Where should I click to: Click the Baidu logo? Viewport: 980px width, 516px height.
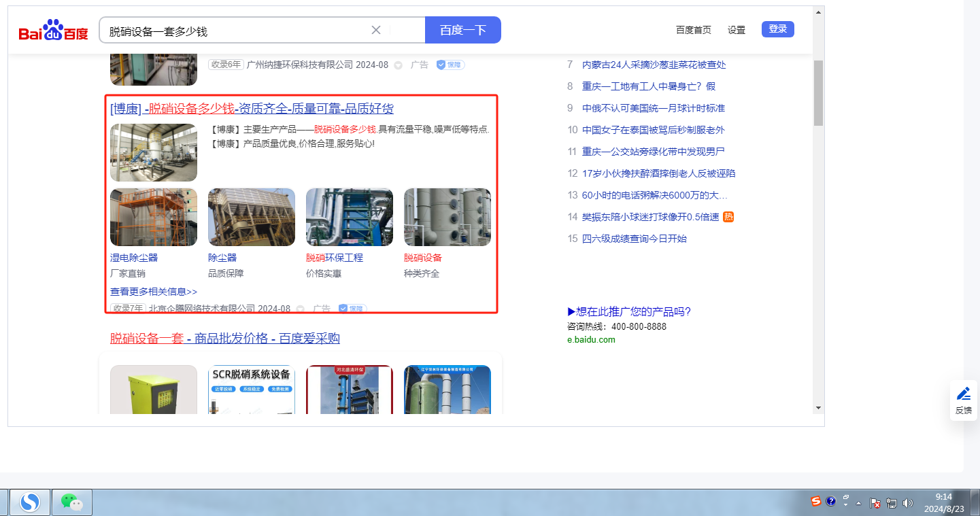pos(53,30)
